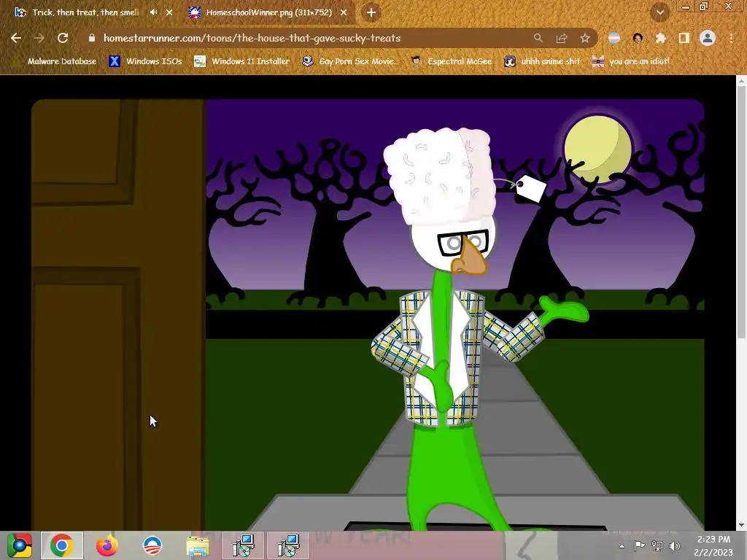Toggle the browser side panel
747x560 pixels.
684,38
